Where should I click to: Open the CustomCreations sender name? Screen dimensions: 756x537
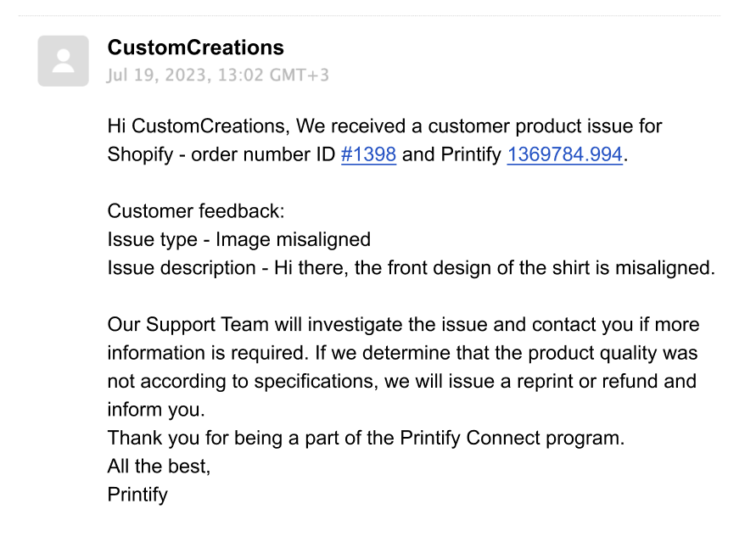click(196, 48)
